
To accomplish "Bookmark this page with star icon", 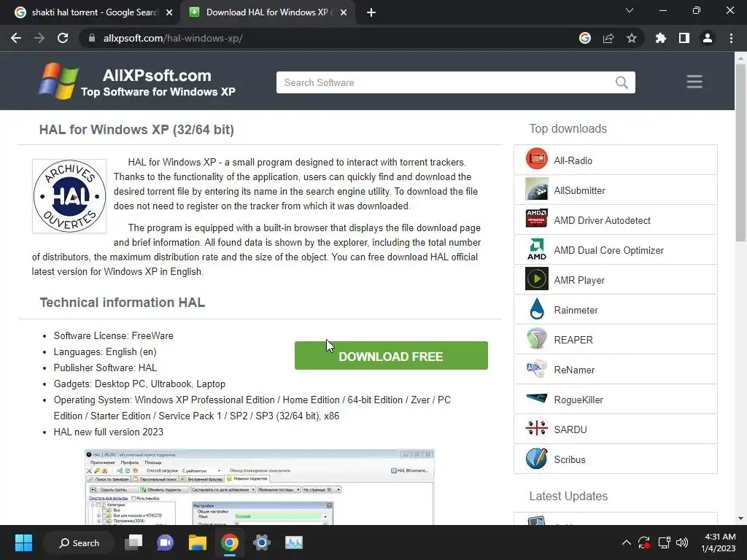I will (632, 38).
